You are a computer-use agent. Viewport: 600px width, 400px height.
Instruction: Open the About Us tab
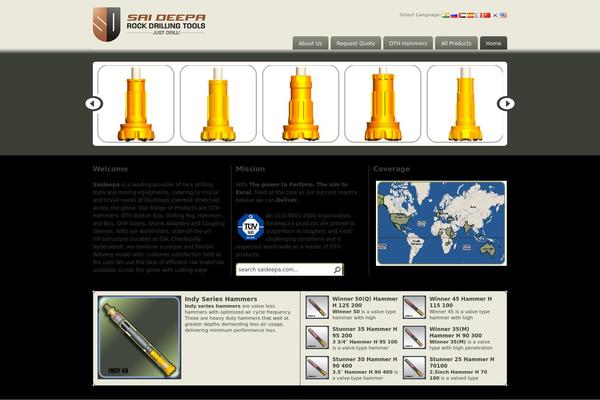click(x=310, y=43)
